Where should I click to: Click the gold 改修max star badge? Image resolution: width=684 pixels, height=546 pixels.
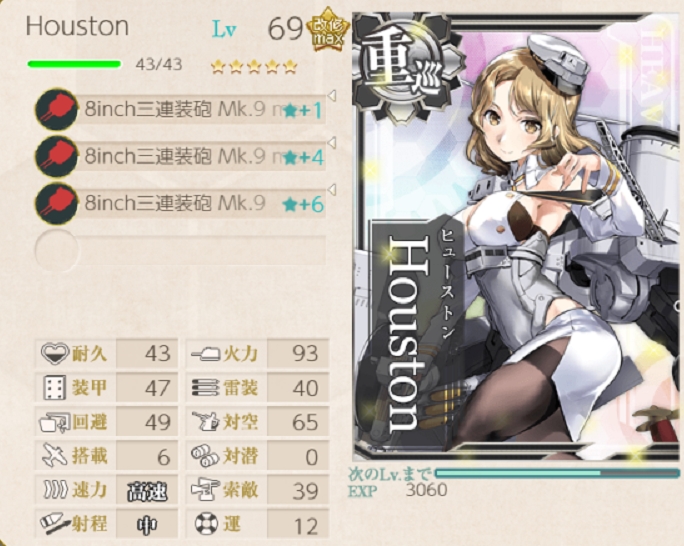(x=328, y=29)
